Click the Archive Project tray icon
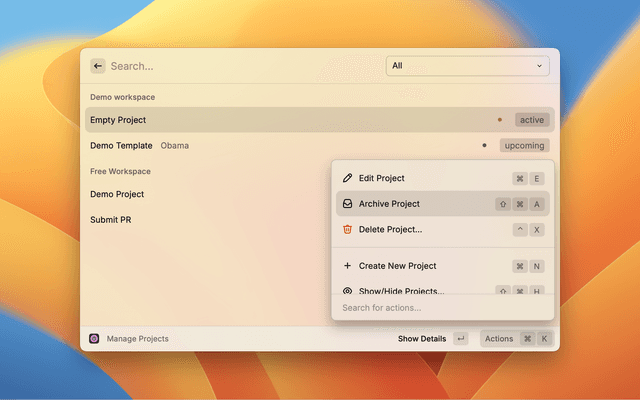This screenshot has width=640, height=400. (348, 204)
